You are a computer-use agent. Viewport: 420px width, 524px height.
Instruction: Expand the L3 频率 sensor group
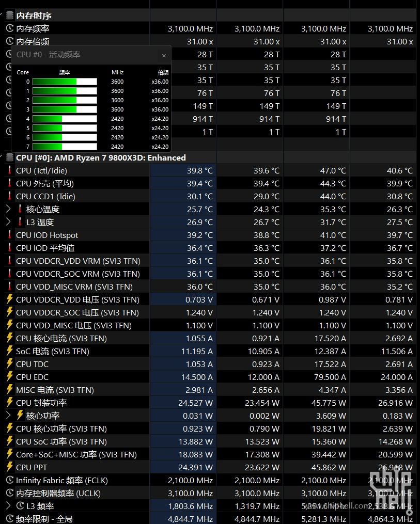point(8,505)
